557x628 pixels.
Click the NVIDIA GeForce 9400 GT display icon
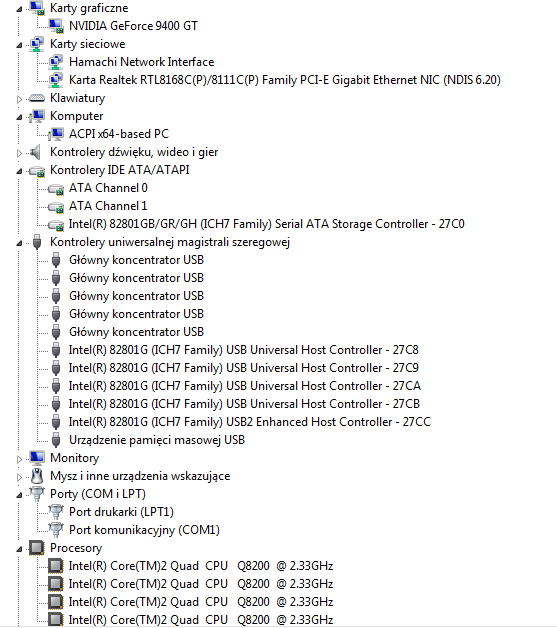coord(56,26)
